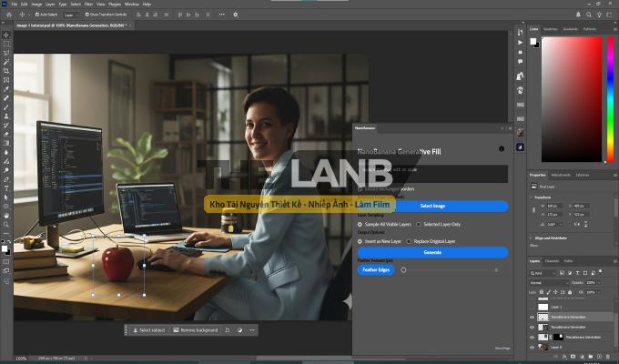Switch to the Swatches tab
The image size is (619, 364).
pos(550,29)
